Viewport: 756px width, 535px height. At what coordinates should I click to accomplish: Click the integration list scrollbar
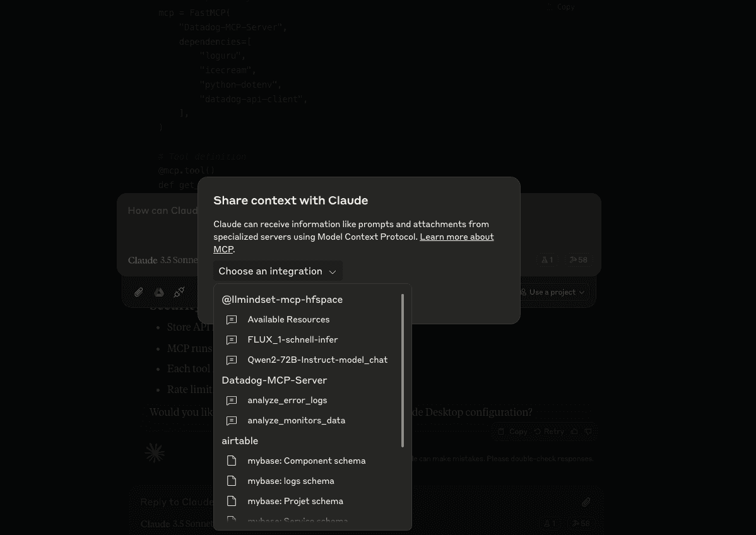pos(403,370)
